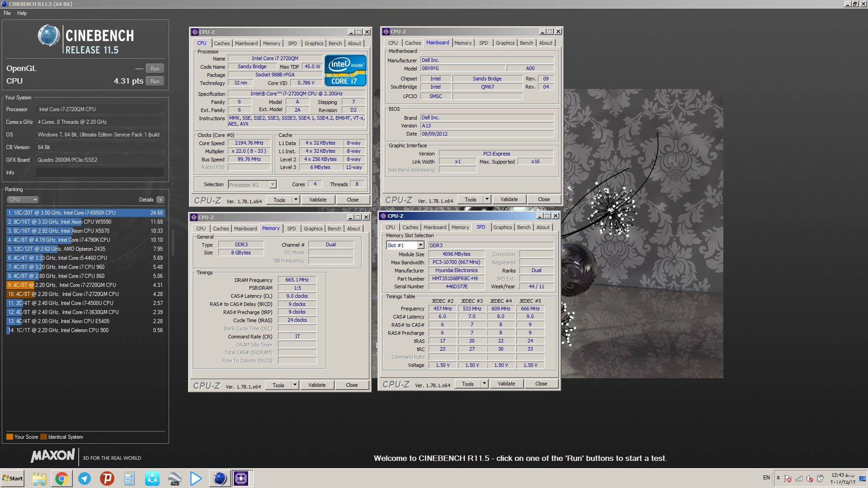The height and width of the screenshot is (488, 868).
Task: Run the OpenGL benchmark
Action: (x=155, y=69)
